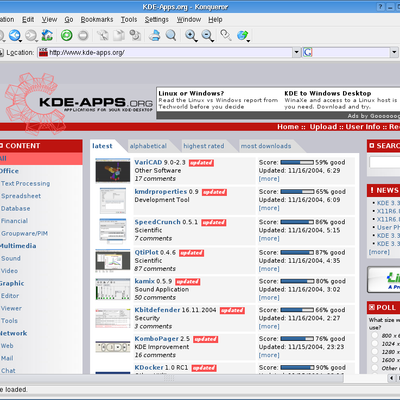Click the Stop loading icon

(83, 35)
